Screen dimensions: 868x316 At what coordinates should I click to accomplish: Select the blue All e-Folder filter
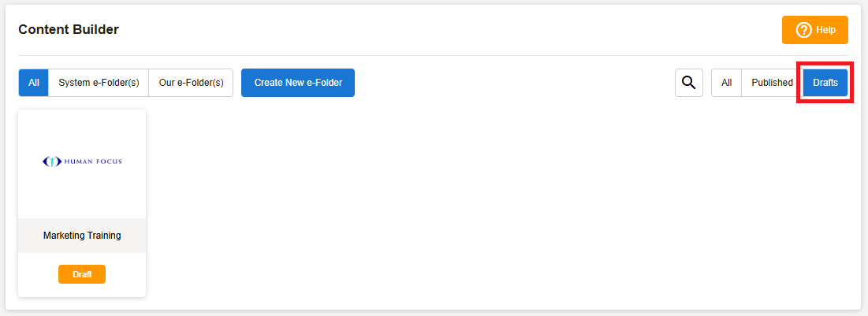click(34, 83)
